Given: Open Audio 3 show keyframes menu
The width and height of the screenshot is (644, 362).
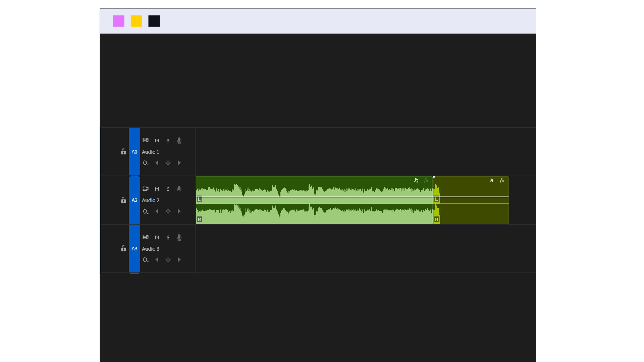Looking at the screenshot, I should click(x=146, y=260).
